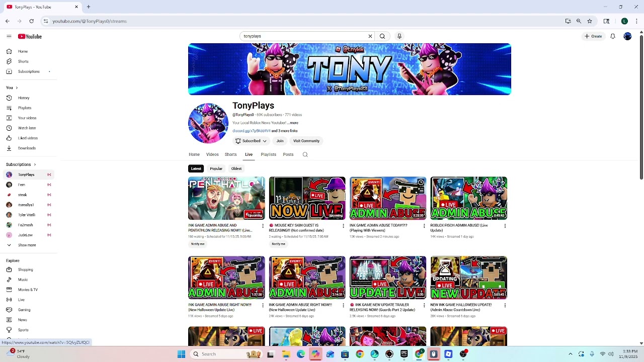Open channel Playlists tab
The width and height of the screenshot is (644, 362).
(x=268, y=154)
